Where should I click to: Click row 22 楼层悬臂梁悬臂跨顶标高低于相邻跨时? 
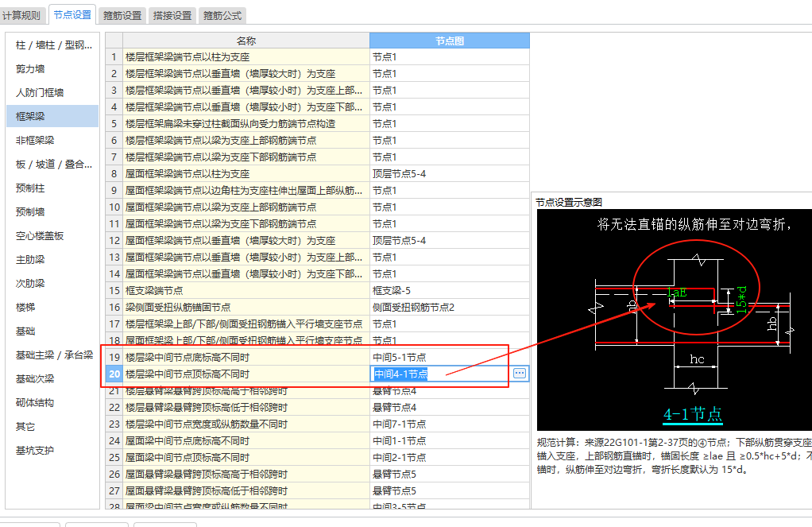pos(246,407)
